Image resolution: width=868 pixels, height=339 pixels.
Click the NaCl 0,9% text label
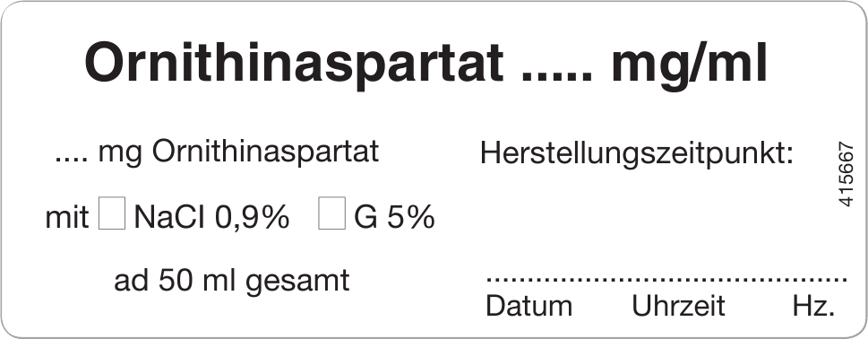pyautogui.click(x=211, y=217)
